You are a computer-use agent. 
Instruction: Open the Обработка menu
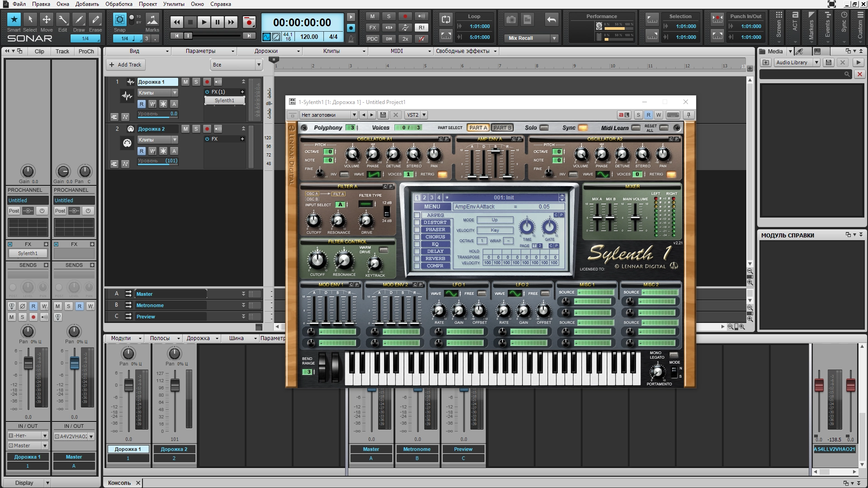119,4
